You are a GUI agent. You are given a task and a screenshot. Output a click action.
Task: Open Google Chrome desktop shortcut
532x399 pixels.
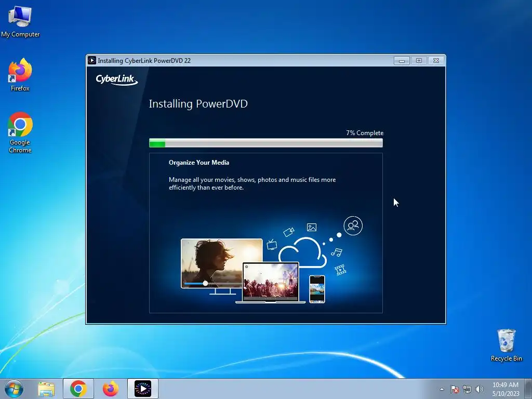(20, 132)
